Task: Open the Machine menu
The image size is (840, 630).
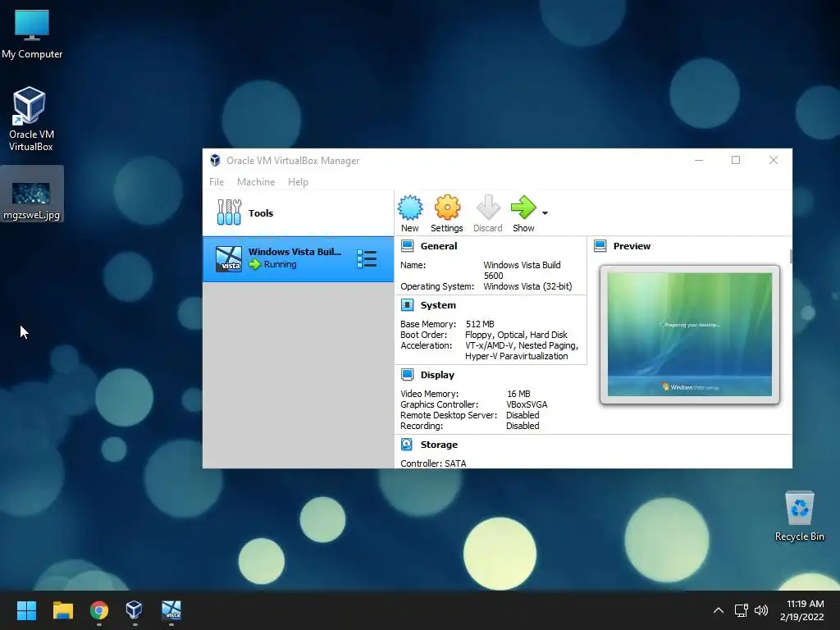Action: pyautogui.click(x=256, y=182)
